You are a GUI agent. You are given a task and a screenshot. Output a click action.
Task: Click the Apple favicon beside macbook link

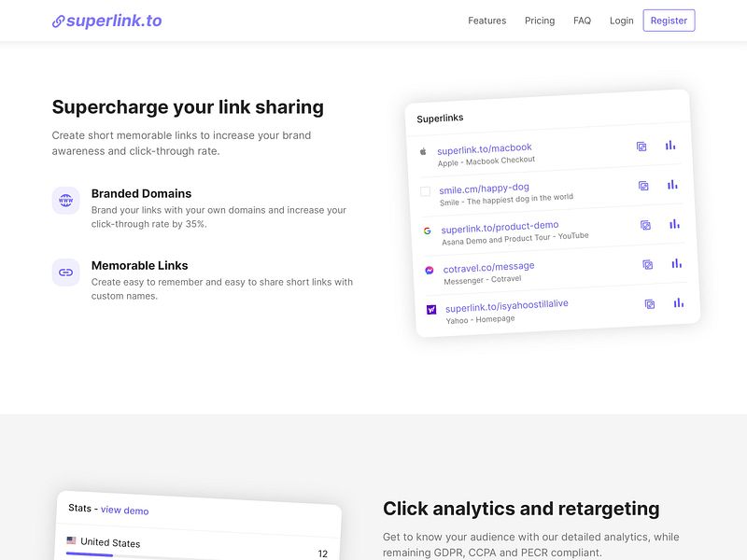click(x=423, y=152)
